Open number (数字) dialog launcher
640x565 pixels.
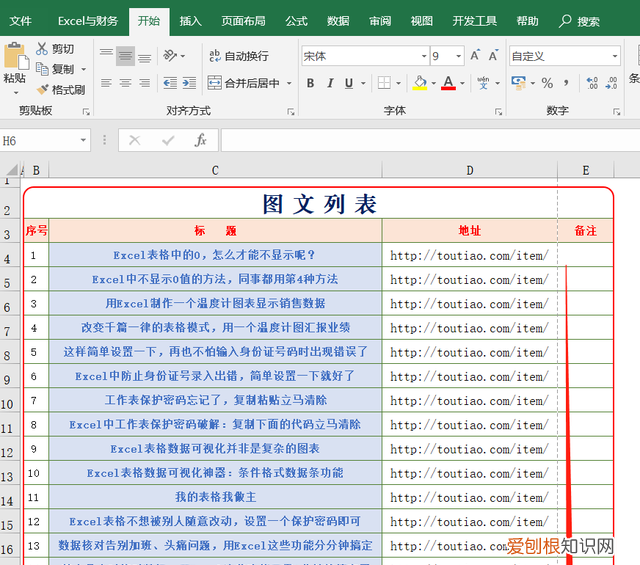coord(616,111)
